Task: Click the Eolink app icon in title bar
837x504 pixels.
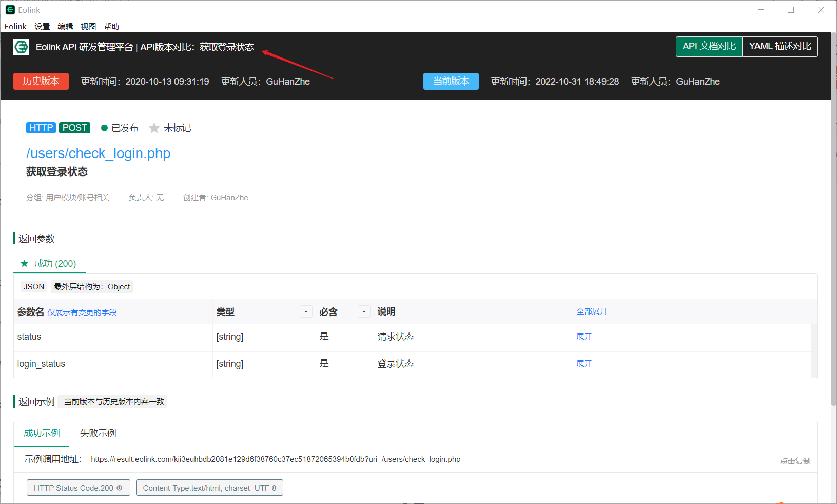Action: [x=10, y=10]
